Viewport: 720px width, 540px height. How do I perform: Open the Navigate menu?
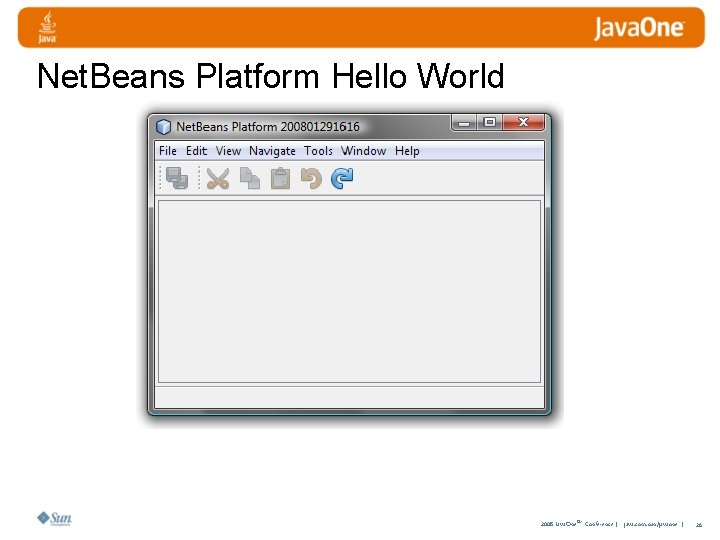[272, 151]
